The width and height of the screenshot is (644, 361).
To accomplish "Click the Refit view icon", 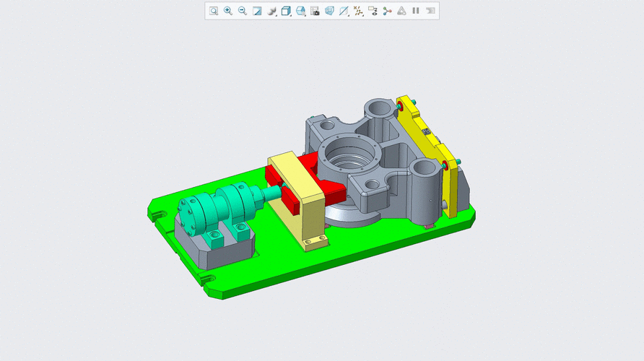I will [x=214, y=11].
